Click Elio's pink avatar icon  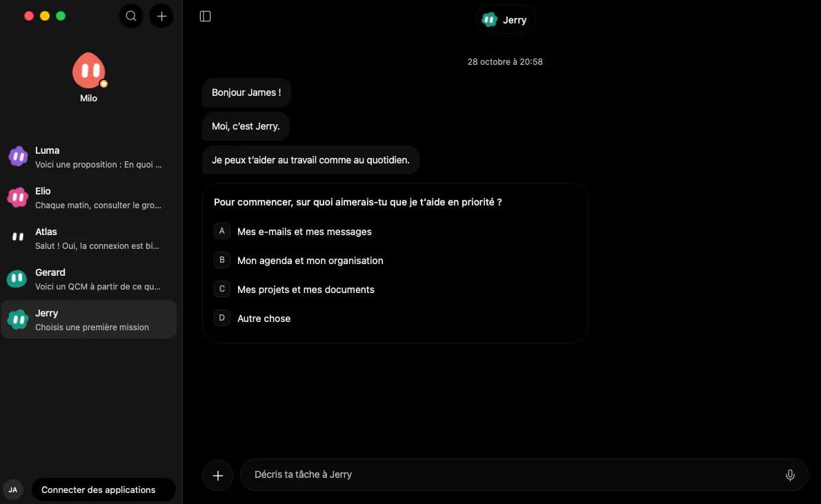pyautogui.click(x=18, y=197)
